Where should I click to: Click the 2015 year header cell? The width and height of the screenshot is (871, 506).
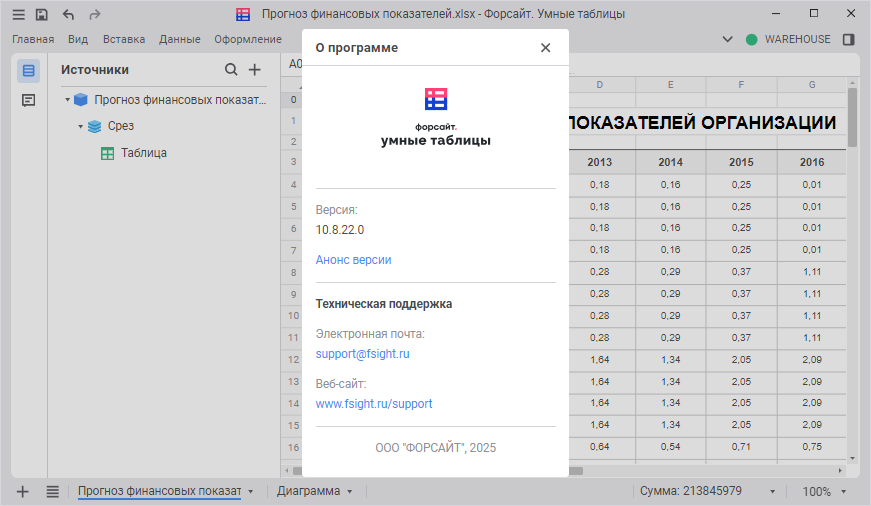point(741,162)
